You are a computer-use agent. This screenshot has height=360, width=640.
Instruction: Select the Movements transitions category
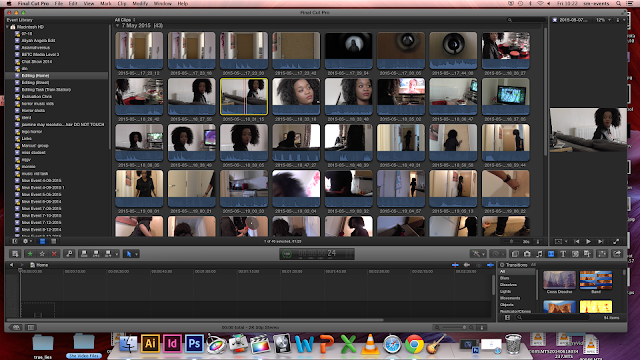[x=510, y=298]
